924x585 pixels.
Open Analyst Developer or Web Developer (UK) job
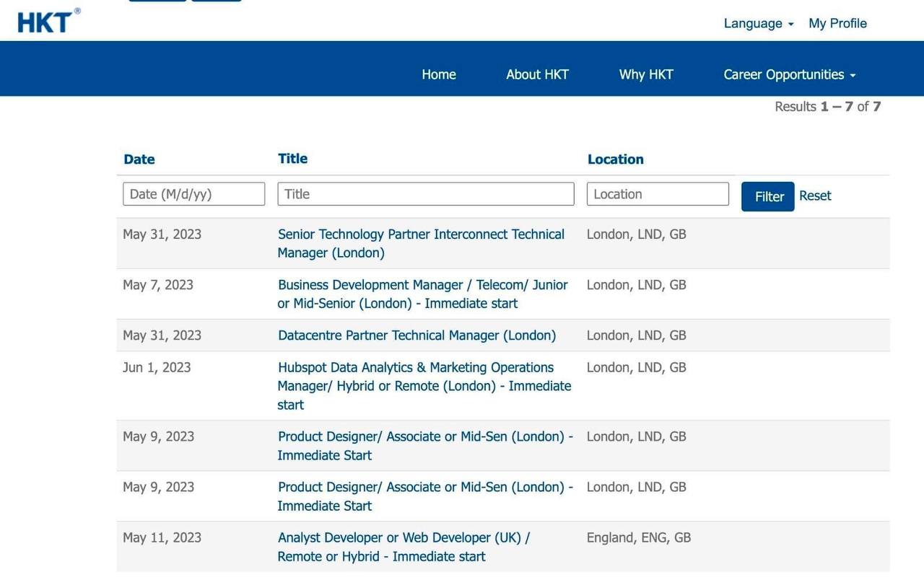click(x=404, y=546)
